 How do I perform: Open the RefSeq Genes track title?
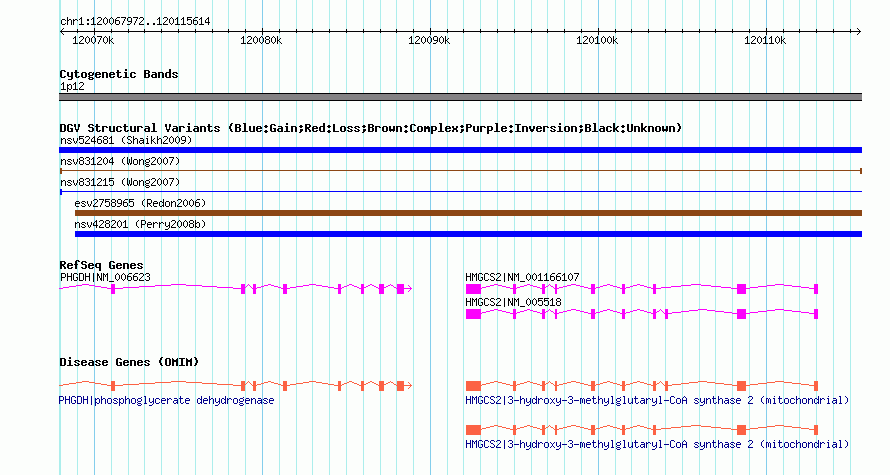coord(102,265)
